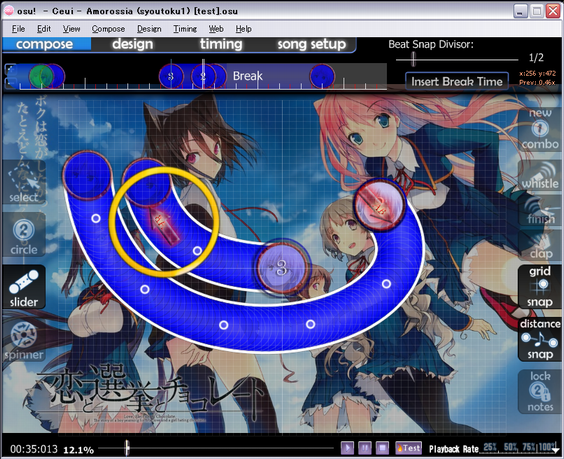Launch Test mode
The width and height of the screenshot is (564, 459).
point(408,448)
